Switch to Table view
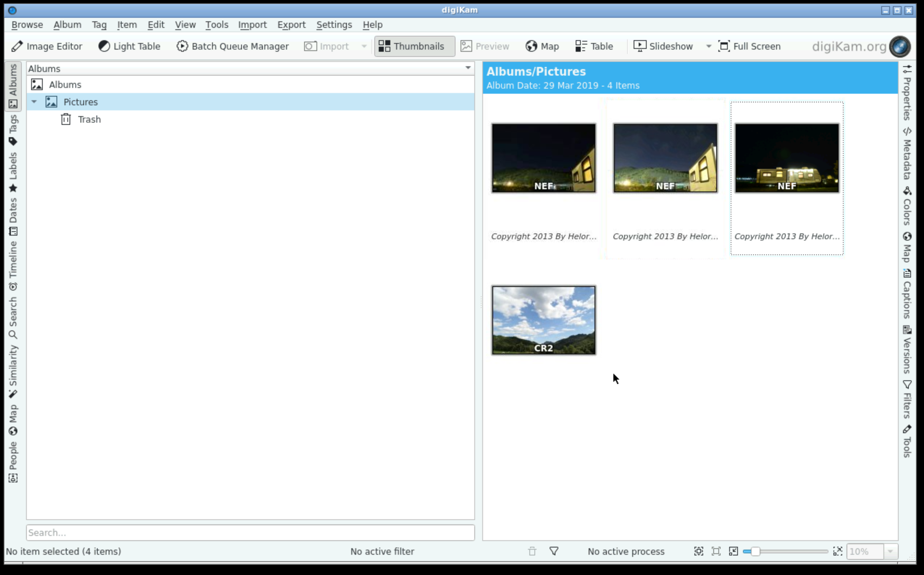The width and height of the screenshot is (924, 575). click(594, 46)
